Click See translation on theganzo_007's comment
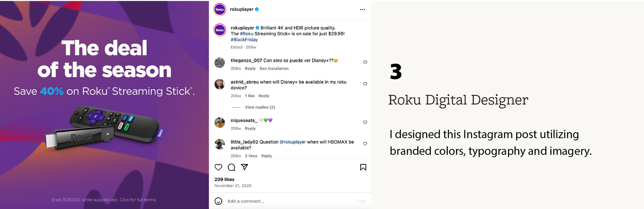The width and height of the screenshot is (644, 209). click(x=274, y=69)
